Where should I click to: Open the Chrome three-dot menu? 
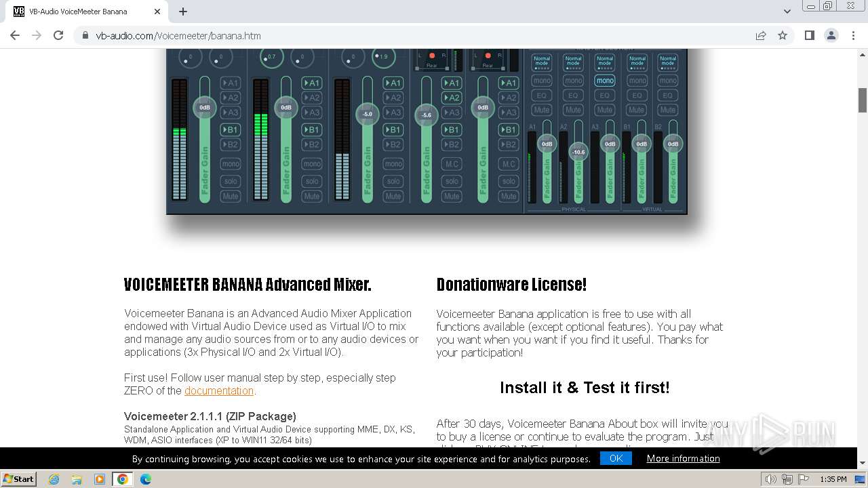852,35
